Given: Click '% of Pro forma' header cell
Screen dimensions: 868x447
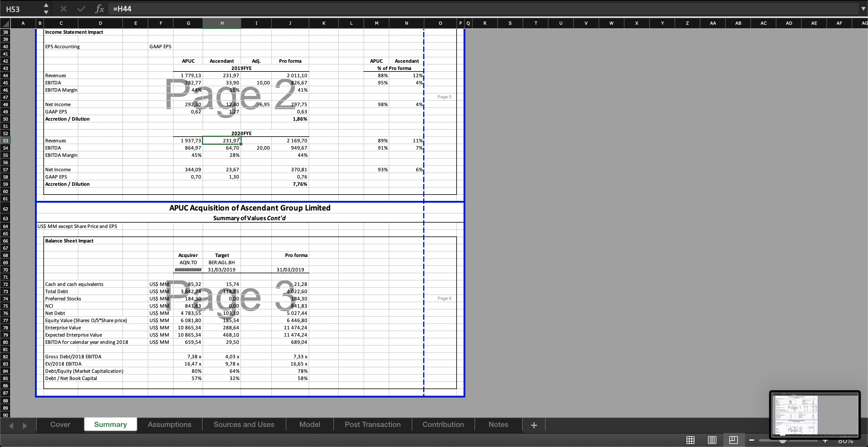Looking at the screenshot, I should [394, 68].
